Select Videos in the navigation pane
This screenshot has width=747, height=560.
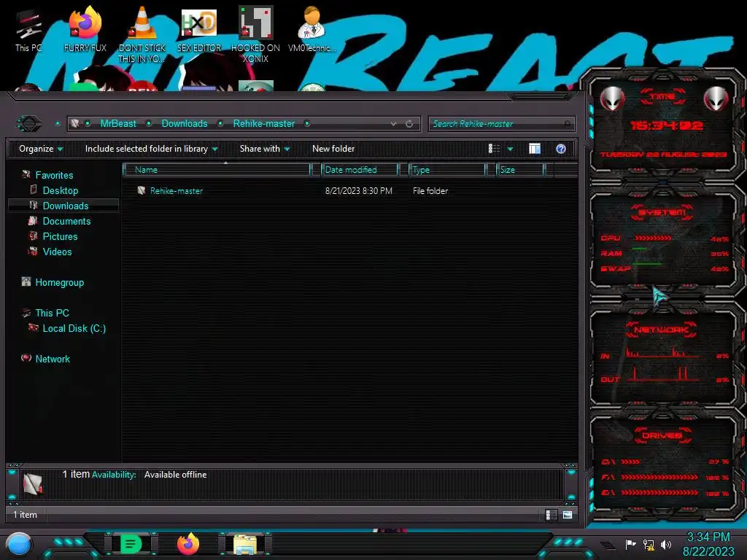click(x=57, y=252)
